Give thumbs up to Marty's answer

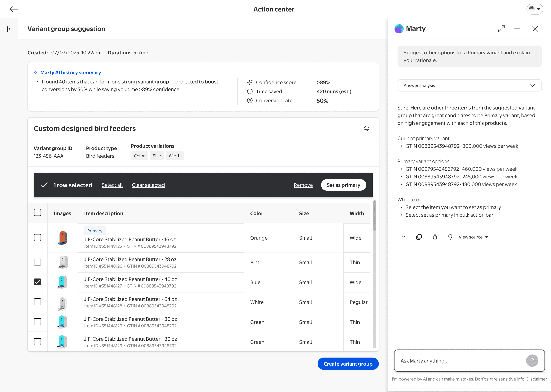click(434, 237)
